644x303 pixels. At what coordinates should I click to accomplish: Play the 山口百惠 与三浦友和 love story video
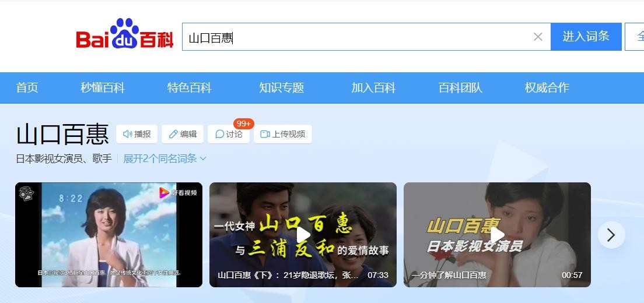(x=303, y=235)
